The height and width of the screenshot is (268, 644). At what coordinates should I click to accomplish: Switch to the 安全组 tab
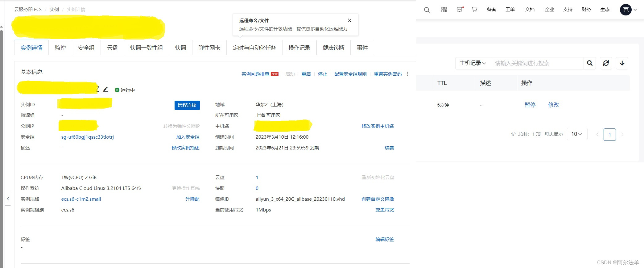86,48
